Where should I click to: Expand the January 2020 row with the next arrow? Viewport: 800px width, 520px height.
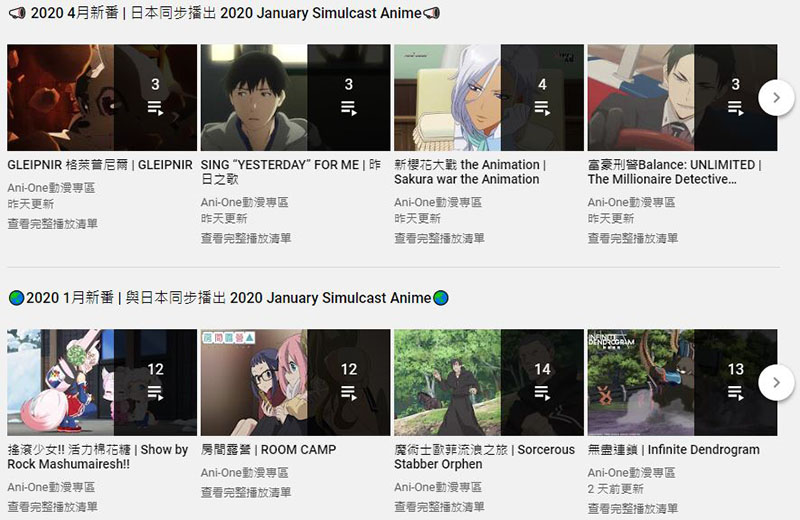point(776,382)
